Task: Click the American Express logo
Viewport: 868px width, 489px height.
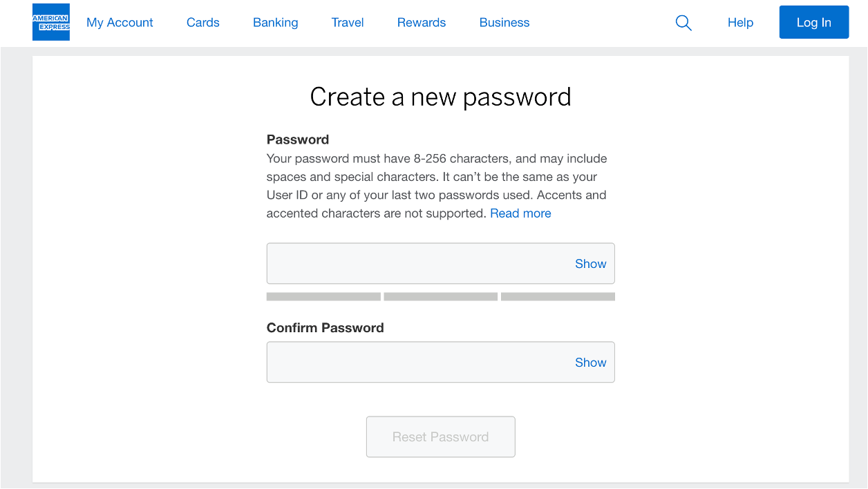Action: 50,22
